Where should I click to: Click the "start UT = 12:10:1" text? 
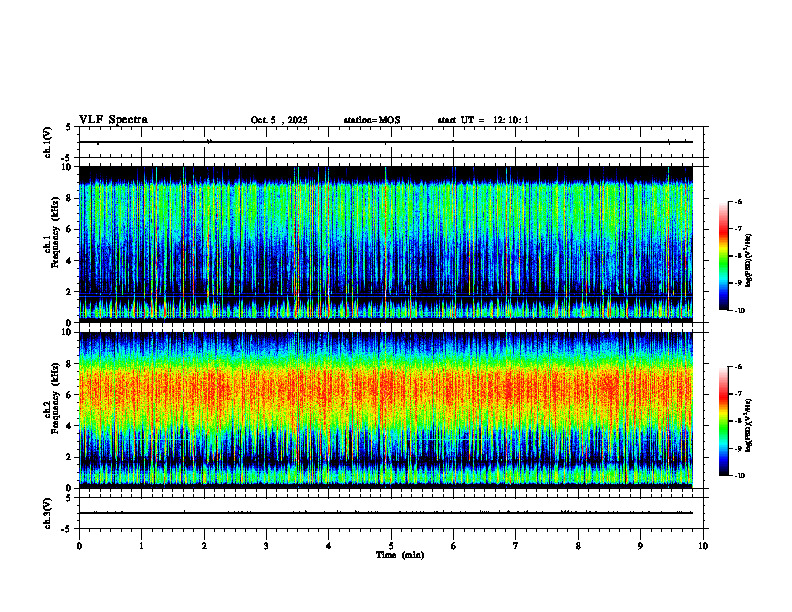coord(483,120)
